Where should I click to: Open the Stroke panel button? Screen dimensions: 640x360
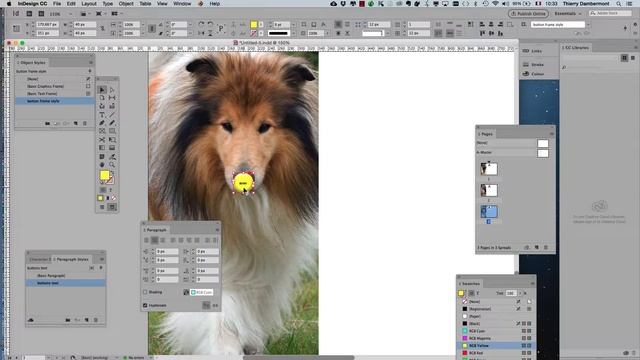pos(533,64)
